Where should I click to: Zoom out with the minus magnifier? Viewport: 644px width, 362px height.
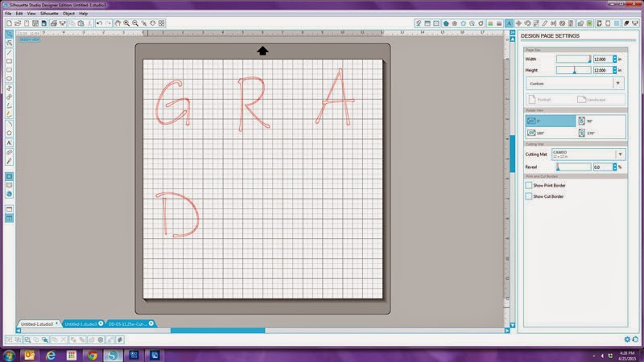click(135, 23)
